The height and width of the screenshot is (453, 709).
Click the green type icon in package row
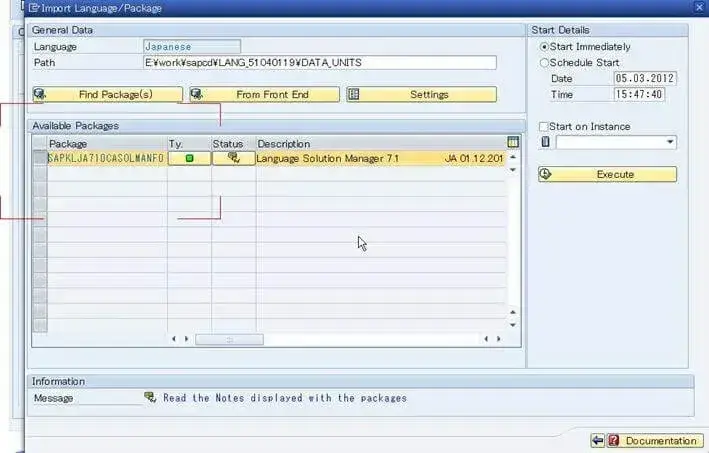tap(189, 158)
